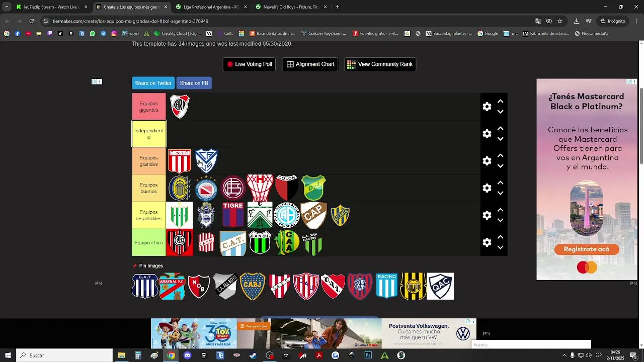Select the River Plate CARP crest

[180, 107]
